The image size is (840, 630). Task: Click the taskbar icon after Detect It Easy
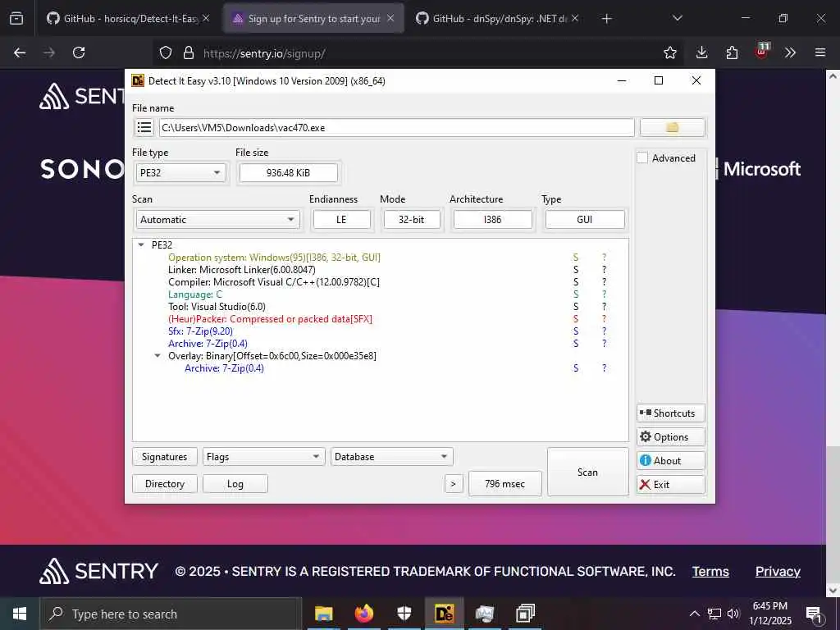(484, 614)
